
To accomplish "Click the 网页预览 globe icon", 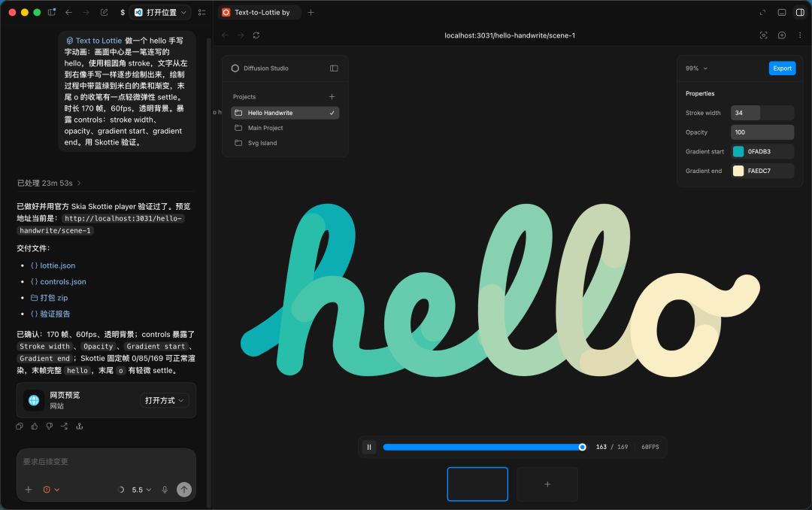I will pyautogui.click(x=34, y=400).
